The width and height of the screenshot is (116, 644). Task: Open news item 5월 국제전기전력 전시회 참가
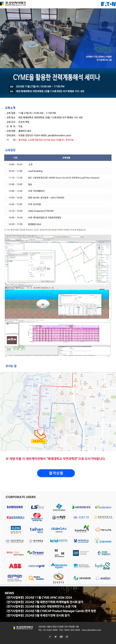point(38,616)
